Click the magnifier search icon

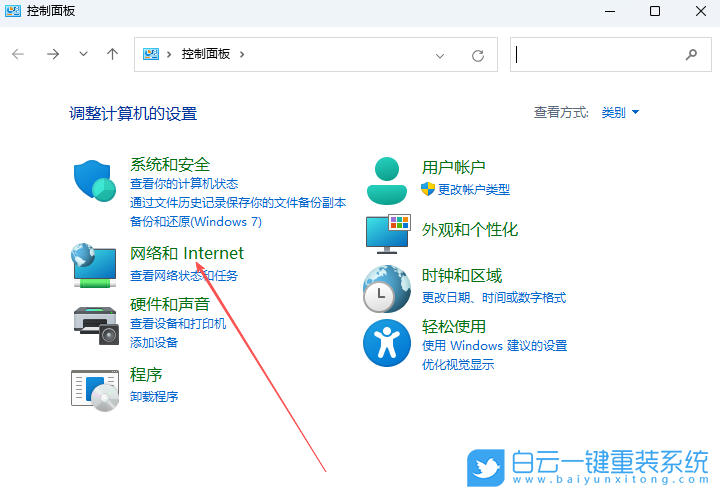point(691,55)
